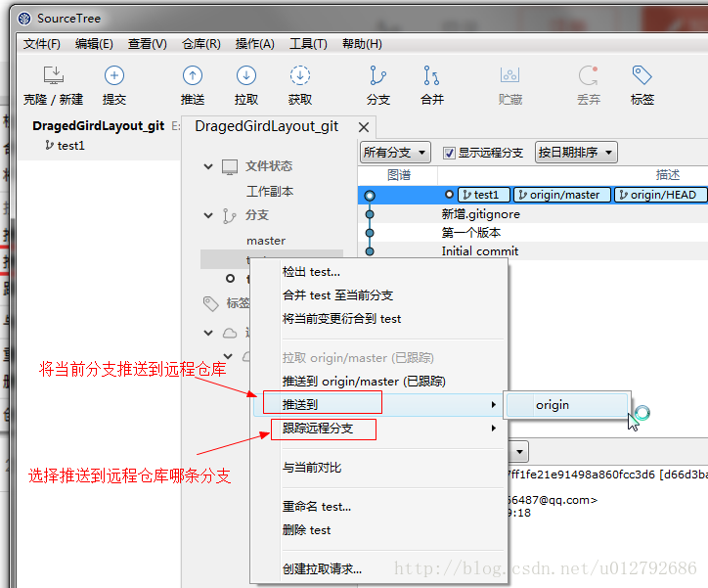Choose 合并 test 至当前分支
The height and width of the screenshot is (588, 708).
coord(378,295)
